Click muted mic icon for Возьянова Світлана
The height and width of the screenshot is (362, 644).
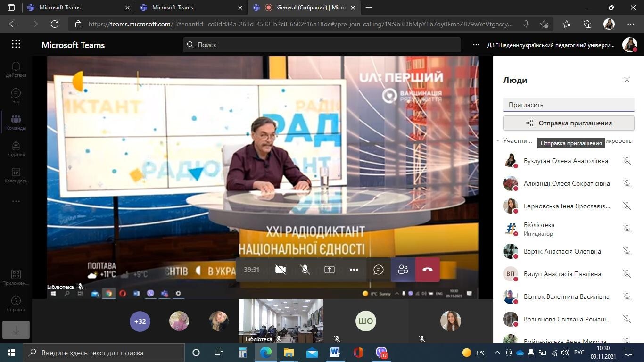(627, 319)
